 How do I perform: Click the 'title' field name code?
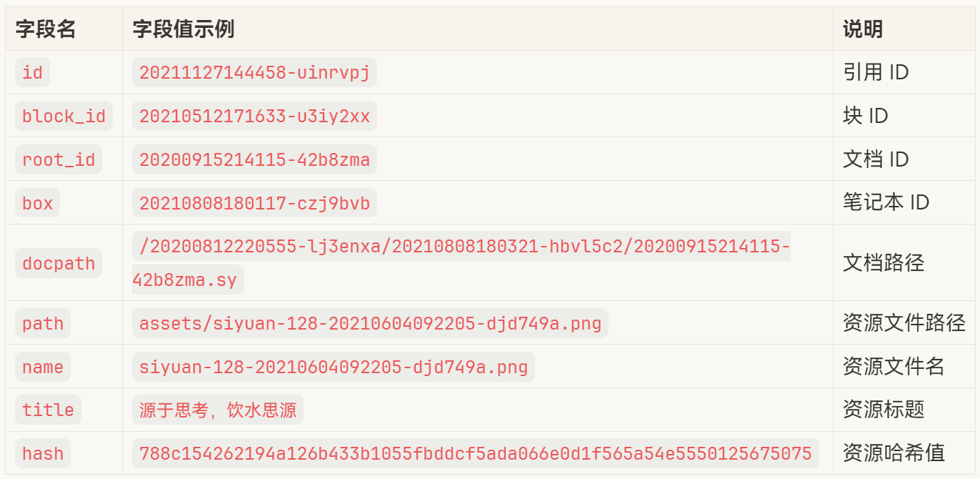coord(48,410)
